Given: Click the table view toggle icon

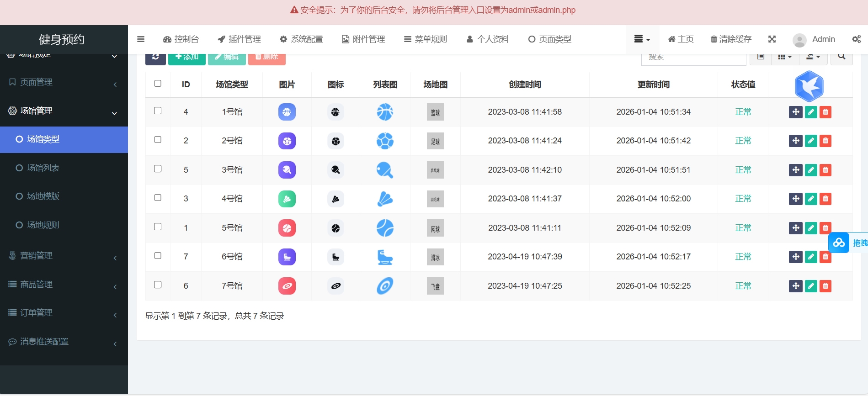Looking at the screenshot, I should click(761, 58).
